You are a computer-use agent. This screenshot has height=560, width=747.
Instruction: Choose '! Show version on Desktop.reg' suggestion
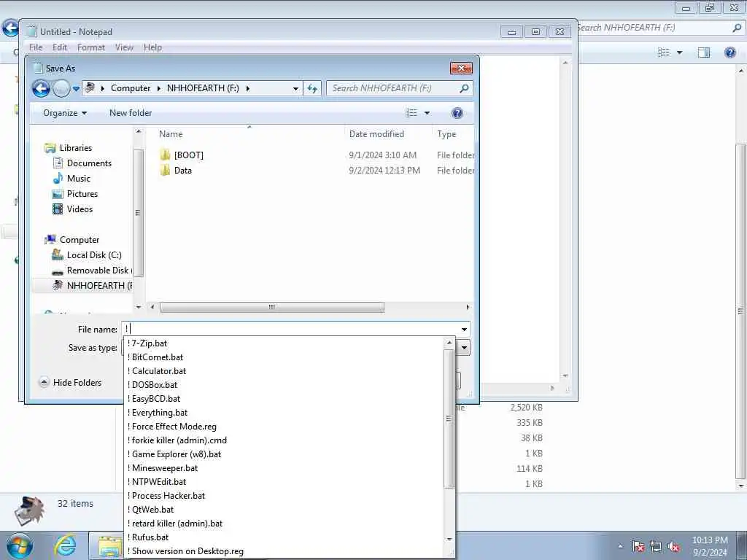[x=285, y=551]
